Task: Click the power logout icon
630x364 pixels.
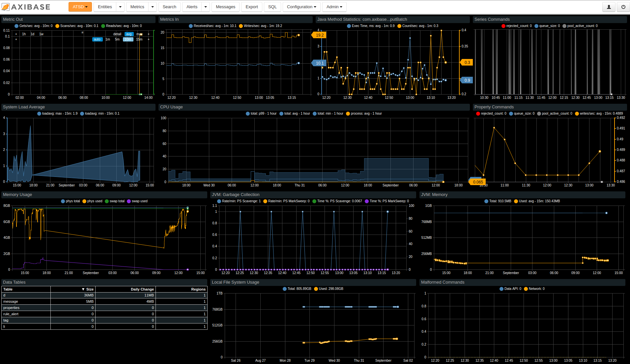Action: point(623,7)
